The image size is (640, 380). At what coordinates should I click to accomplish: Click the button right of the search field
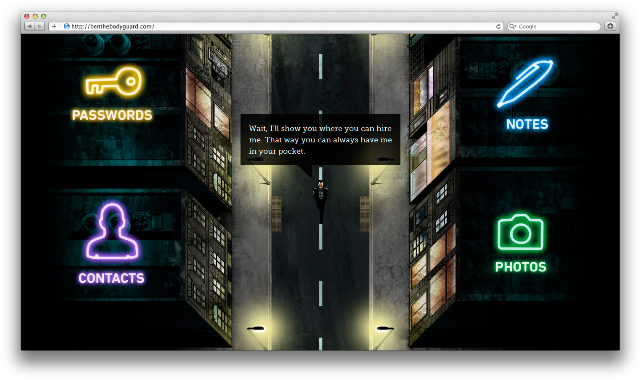click(x=610, y=27)
